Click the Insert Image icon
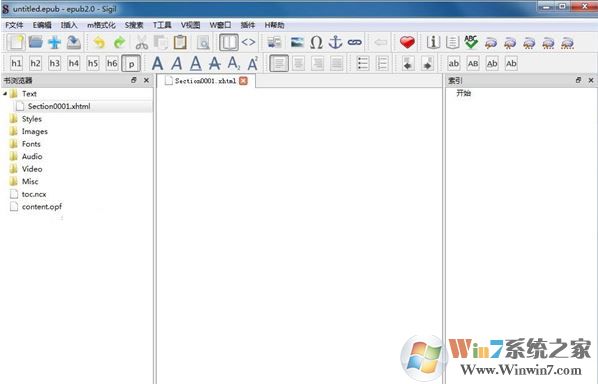Screen dimensions: 598x384 point(297,42)
